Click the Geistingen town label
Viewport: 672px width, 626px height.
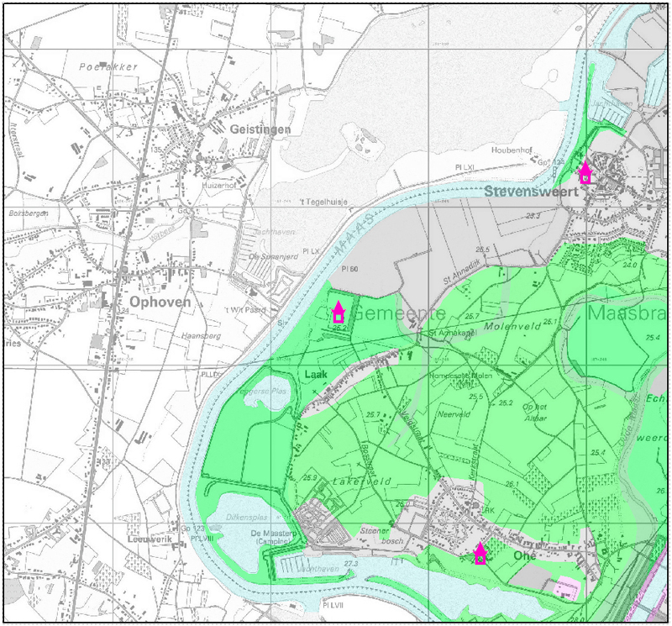pos(260,129)
